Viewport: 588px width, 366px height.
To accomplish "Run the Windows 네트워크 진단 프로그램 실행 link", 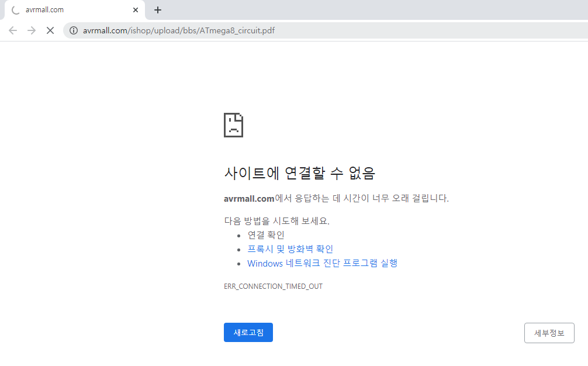I will point(322,263).
